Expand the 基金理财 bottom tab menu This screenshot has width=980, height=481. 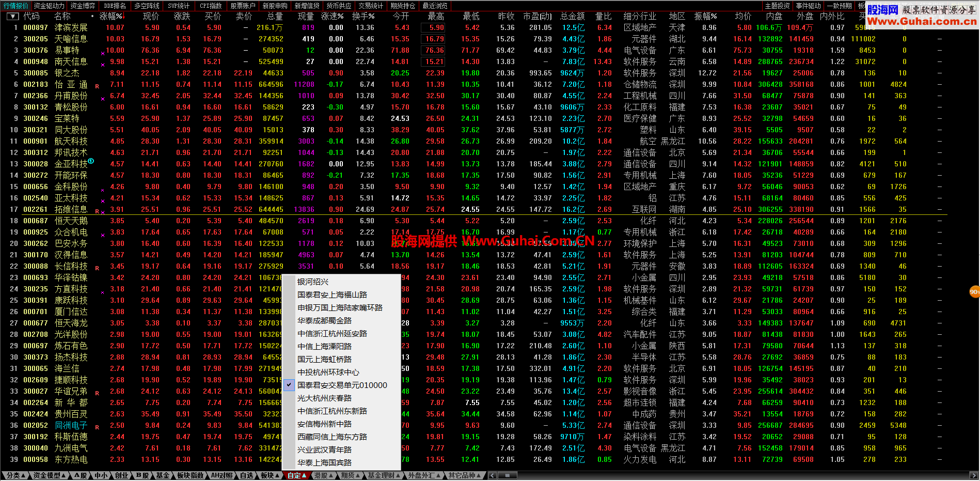coord(384,475)
